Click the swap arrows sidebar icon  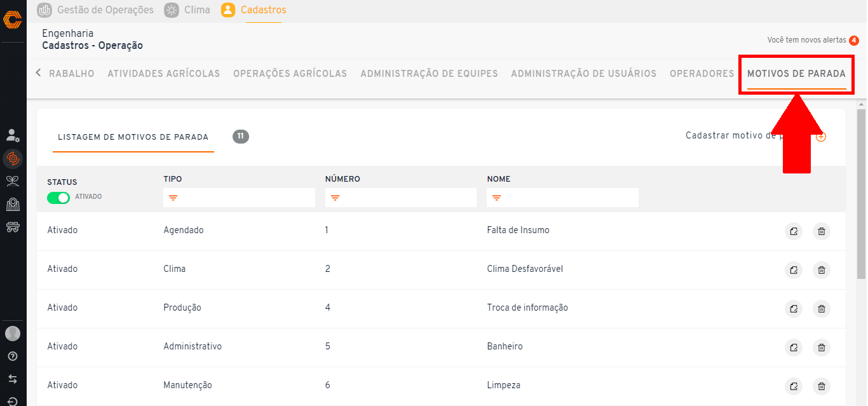tap(13, 379)
